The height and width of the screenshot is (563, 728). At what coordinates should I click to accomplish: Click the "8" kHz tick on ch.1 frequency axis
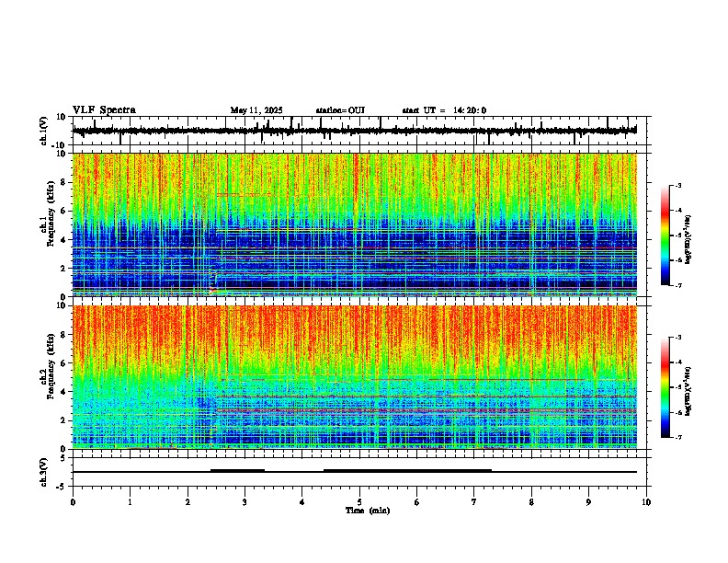[64, 182]
